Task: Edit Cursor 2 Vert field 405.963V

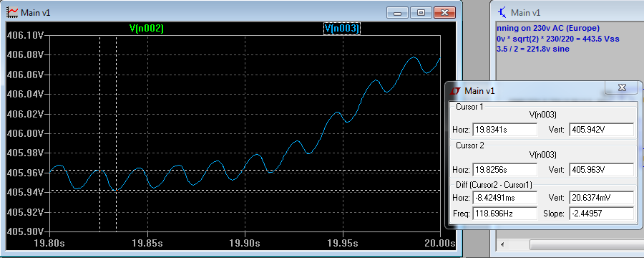Action: [601, 170]
